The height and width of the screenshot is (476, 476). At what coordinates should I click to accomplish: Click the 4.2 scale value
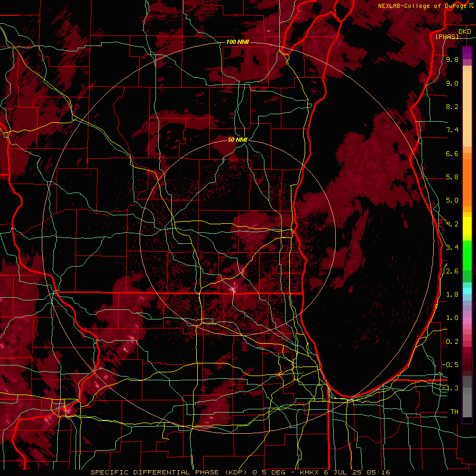pyautogui.click(x=452, y=224)
